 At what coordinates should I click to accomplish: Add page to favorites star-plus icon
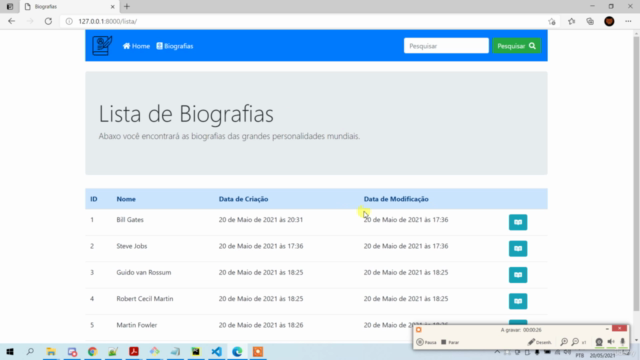(552, 21)
